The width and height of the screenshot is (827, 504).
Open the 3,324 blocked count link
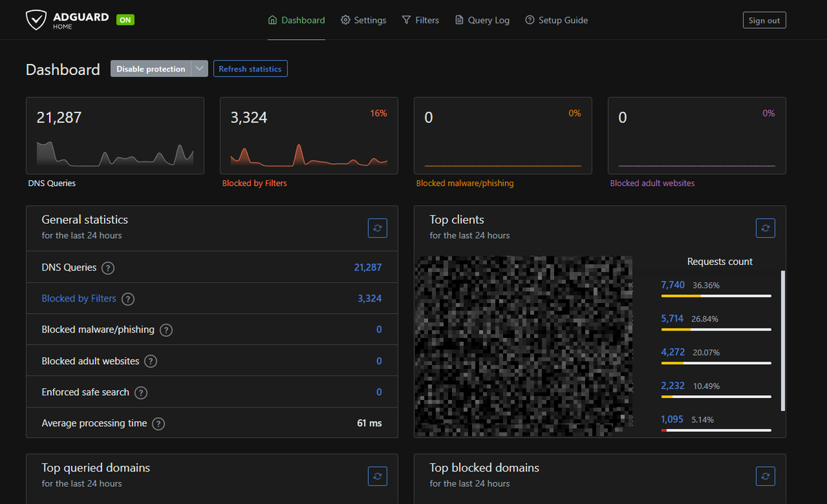pos(369,299)
